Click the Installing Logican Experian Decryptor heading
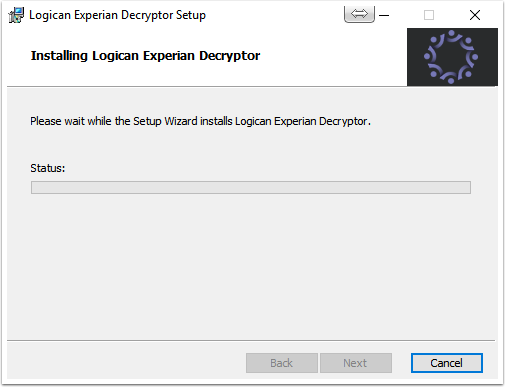The width and height of the screenshot is (505, 387). (145, 56)
